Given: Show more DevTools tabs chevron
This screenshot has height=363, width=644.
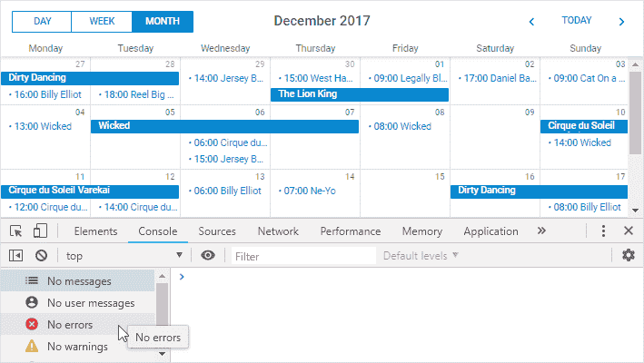Looking at the screenshot, I should [x=541, y=231].
